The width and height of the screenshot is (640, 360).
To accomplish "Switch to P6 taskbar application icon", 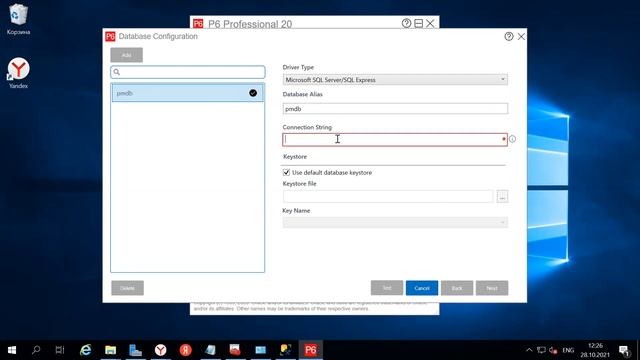I will (x=311, y=350).
